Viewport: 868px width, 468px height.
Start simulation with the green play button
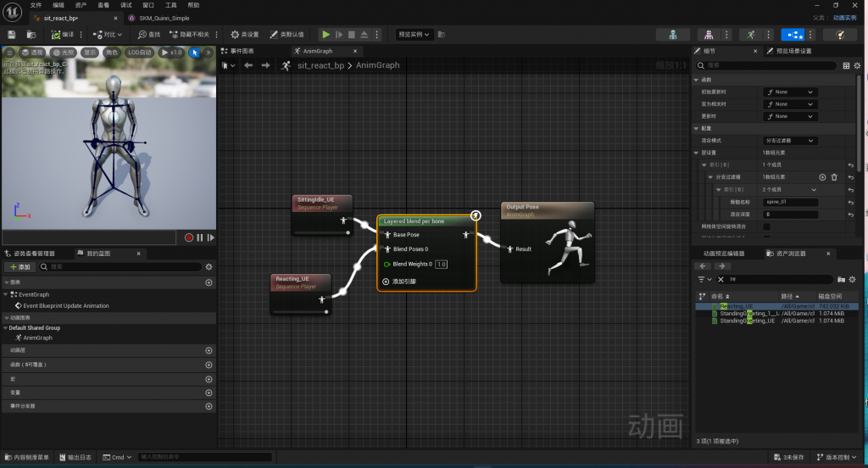pyautogui.click(x=326, y=35)
